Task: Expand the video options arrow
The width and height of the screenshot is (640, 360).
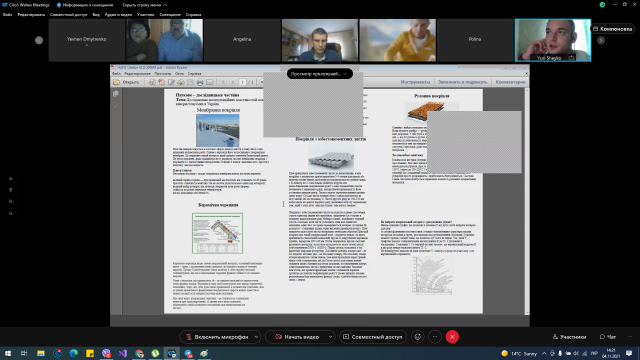Action: click(x=330, y=337)
